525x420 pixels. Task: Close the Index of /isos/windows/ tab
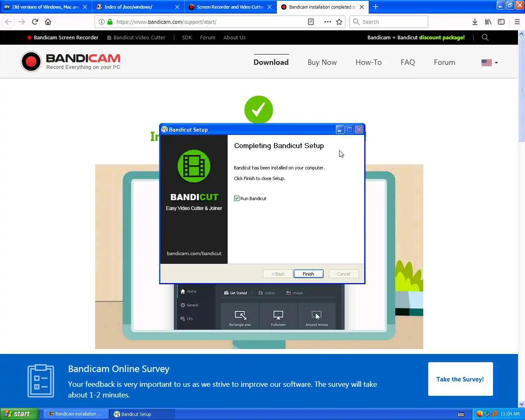click(x=177, y=7)
